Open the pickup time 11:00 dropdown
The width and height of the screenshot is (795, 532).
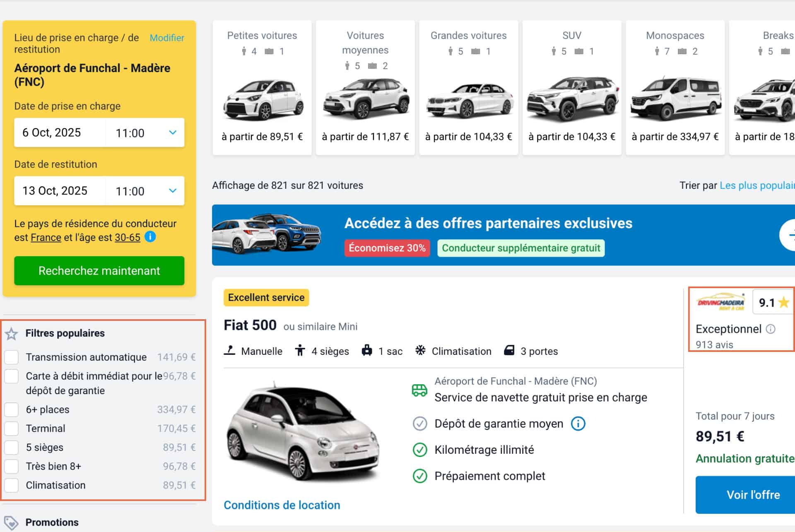(145, 132)
